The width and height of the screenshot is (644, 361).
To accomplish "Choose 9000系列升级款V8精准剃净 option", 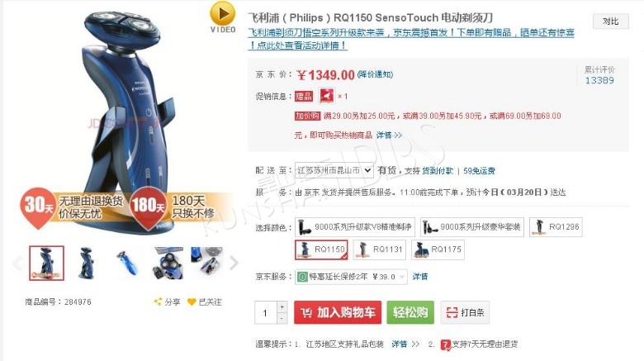I will click(355, 227).
